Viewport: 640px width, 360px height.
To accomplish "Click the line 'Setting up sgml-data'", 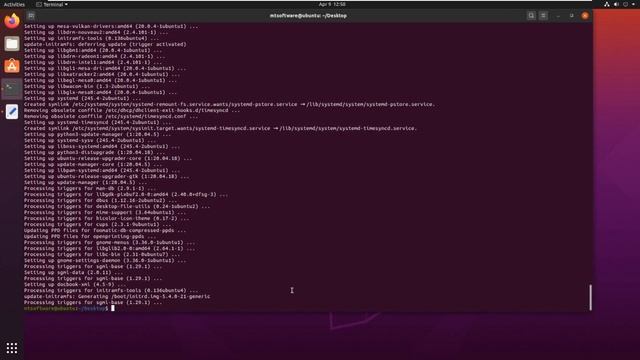I will pyautogui.click(x=73, y=273).
